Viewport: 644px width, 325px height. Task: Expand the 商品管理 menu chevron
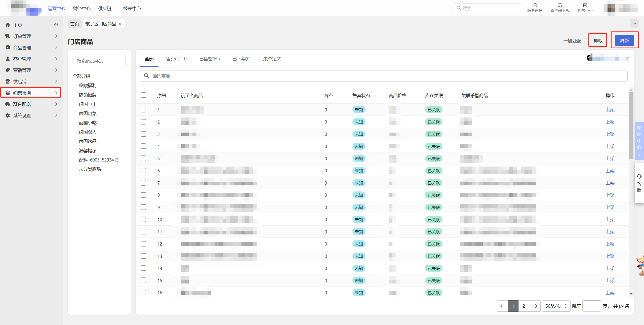point(56,48)
